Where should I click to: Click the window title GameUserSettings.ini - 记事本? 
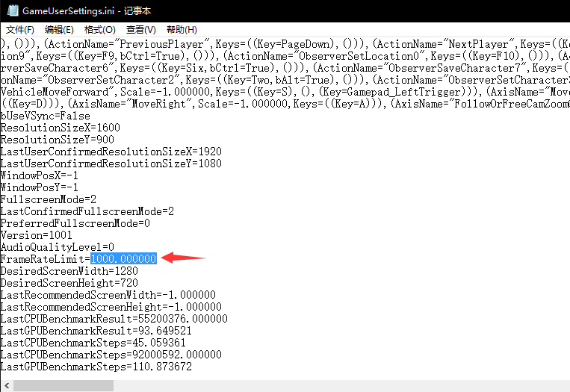click(87, 11)
